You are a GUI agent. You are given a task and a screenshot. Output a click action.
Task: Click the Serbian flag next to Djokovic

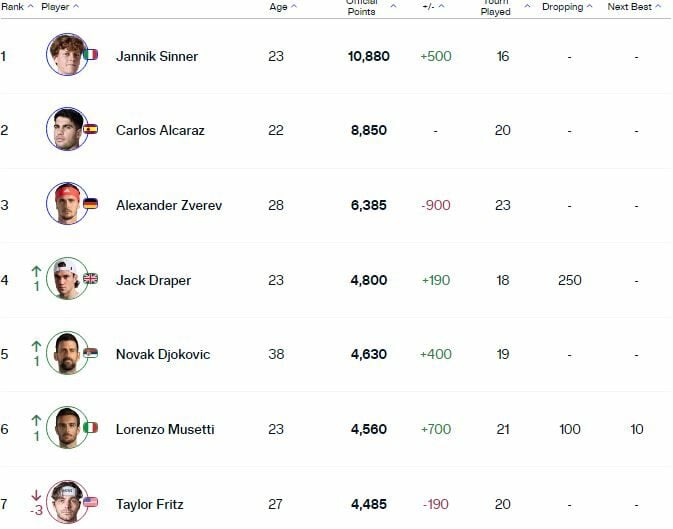coord(91,353)
